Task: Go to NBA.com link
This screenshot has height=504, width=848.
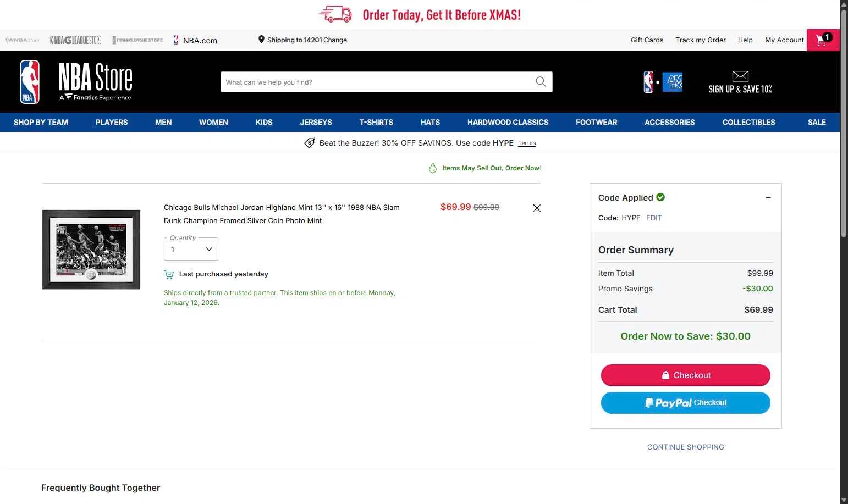Action: (195, 40)
